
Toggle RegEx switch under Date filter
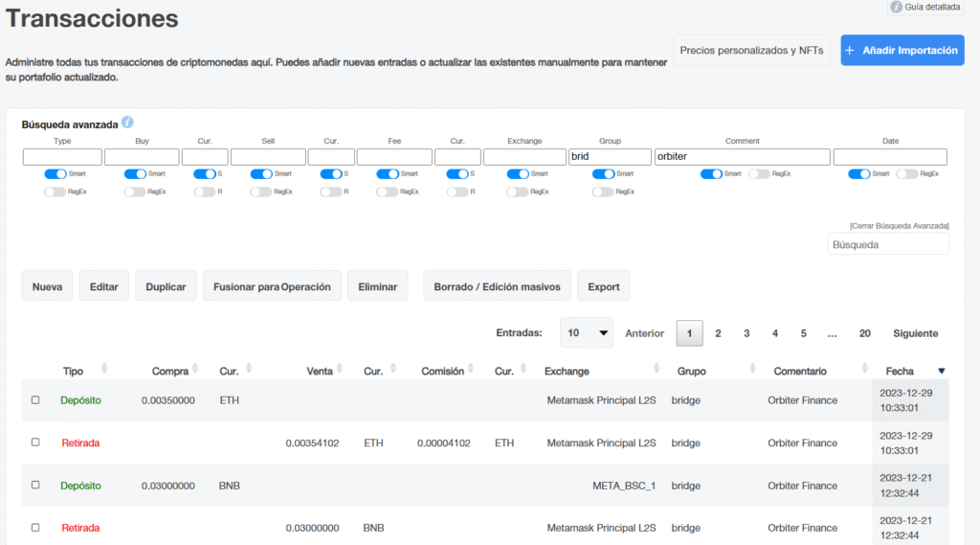pyautogui.click(x=907, y=174)
